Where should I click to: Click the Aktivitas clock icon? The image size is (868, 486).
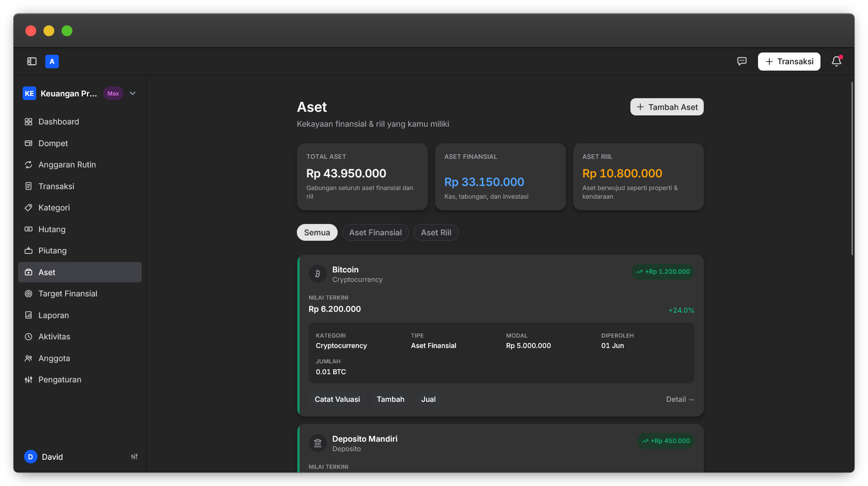pyautogui.click(x=29, y=337)
